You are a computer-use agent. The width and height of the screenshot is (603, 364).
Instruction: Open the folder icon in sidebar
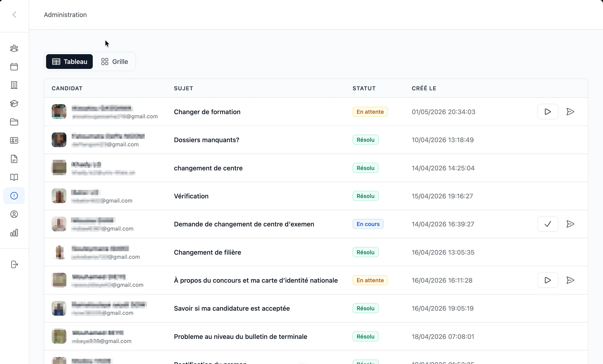point(14,122)
